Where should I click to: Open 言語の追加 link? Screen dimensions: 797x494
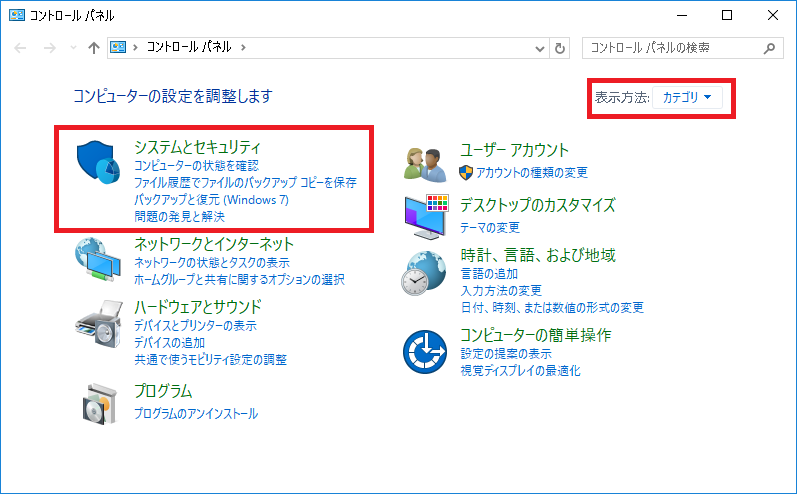tap(489, 274)
